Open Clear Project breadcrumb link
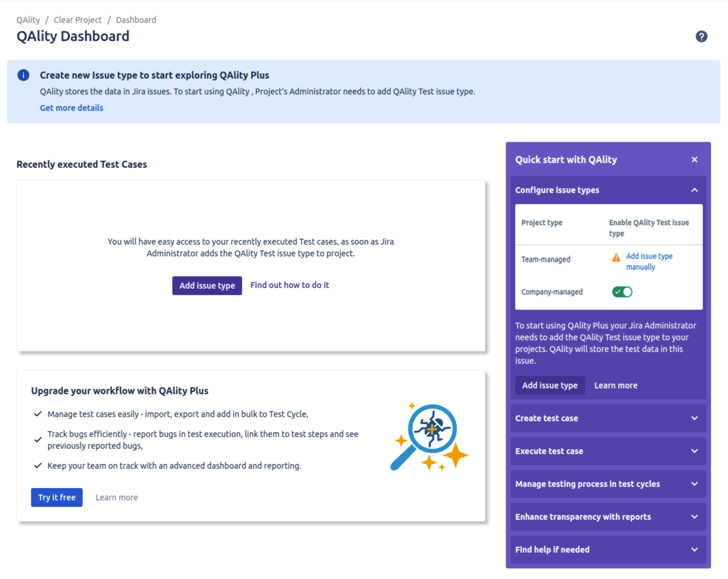 [78, 20]
